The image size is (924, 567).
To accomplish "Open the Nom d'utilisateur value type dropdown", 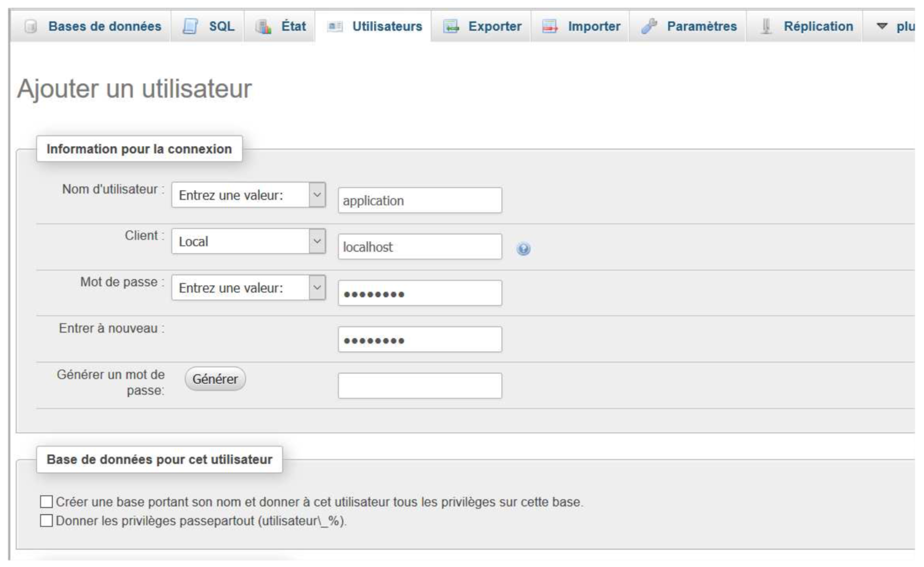I will 249,195.
